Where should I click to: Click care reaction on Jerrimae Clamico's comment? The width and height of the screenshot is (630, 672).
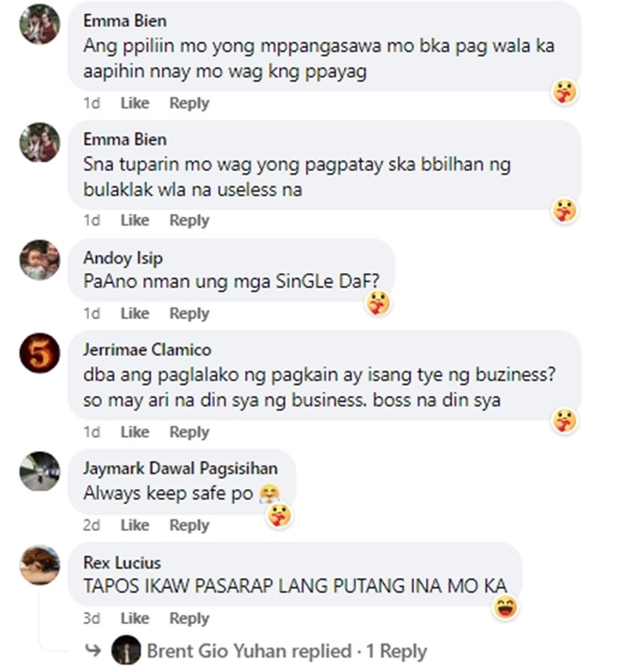[x=564, y=421]
